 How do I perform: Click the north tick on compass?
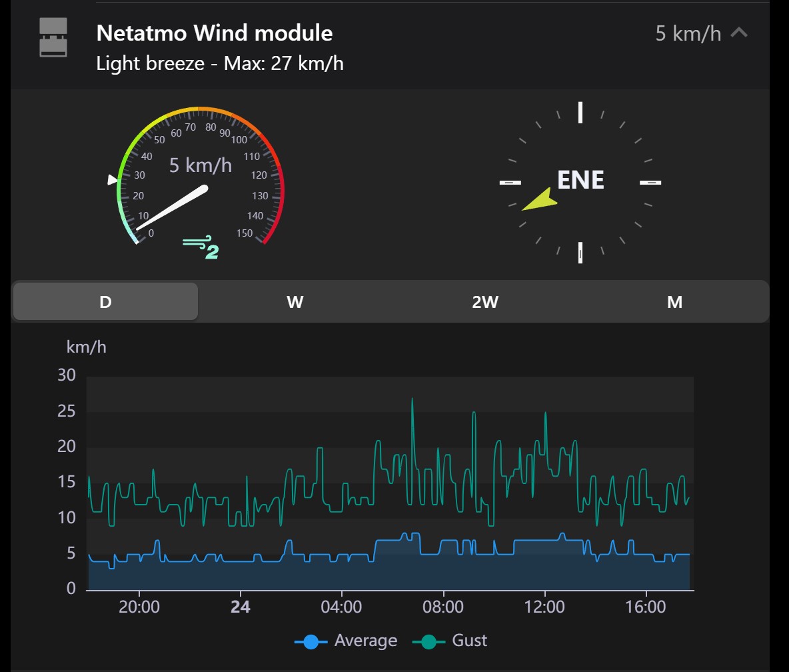tap(580, 113)
